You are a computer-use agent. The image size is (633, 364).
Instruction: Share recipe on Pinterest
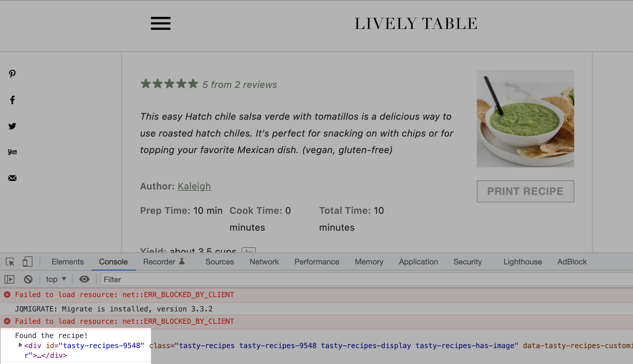tap(12, 74)
